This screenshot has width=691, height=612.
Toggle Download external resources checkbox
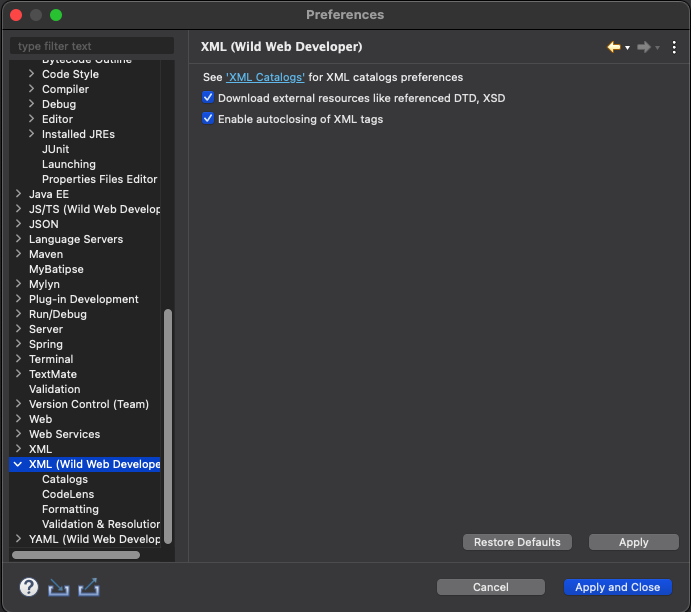click(208, 97)
